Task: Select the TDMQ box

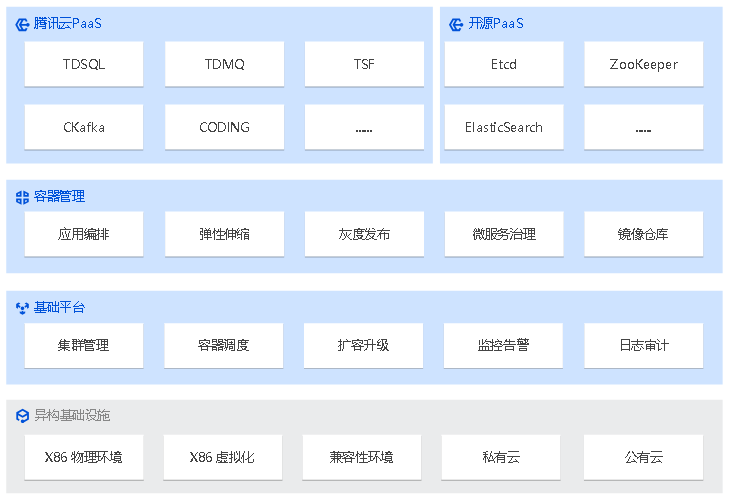Action: (x=225, y=64)
